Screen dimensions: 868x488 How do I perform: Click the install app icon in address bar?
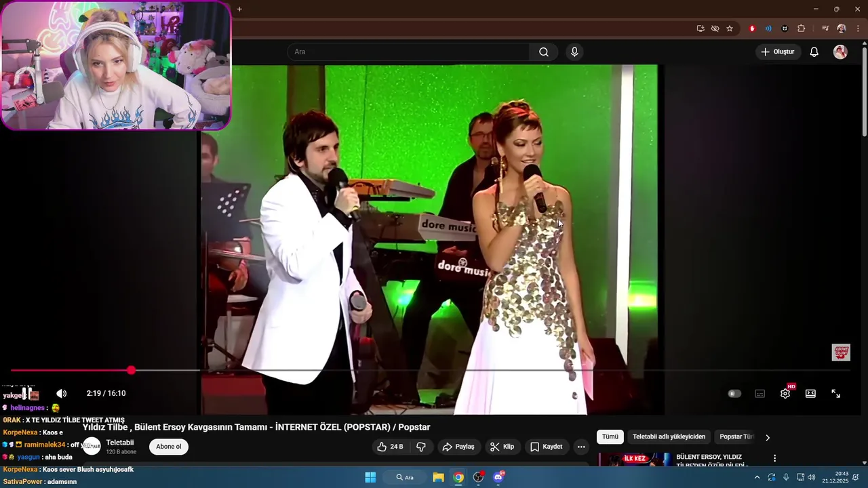coord(701,28)
